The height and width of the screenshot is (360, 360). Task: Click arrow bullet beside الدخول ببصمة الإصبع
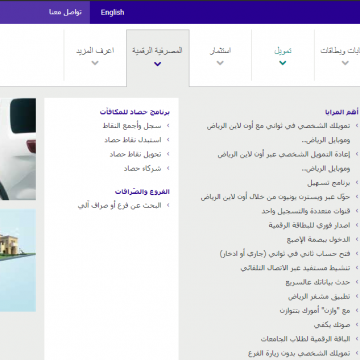pyautogui.click(x=357, y=239)
